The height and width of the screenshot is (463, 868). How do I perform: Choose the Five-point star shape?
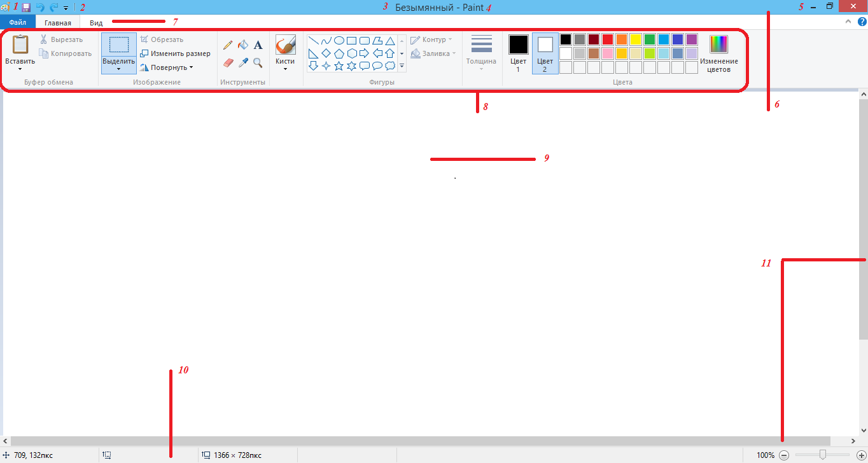339,66
